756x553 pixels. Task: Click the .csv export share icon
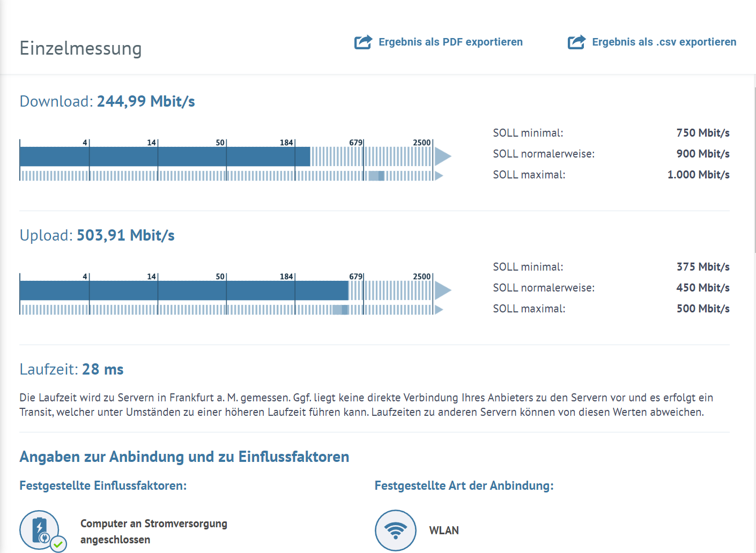click(576, 42)
